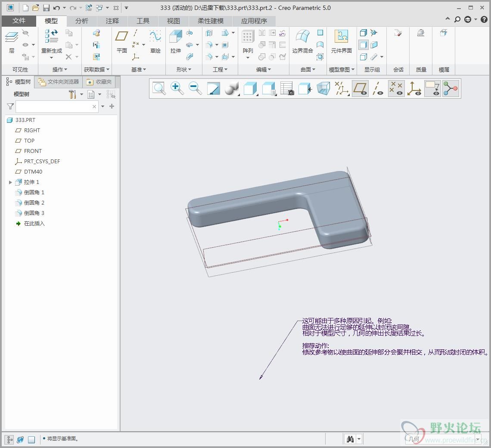
Task: Switch to the 注释 tab
Action: 112,21
